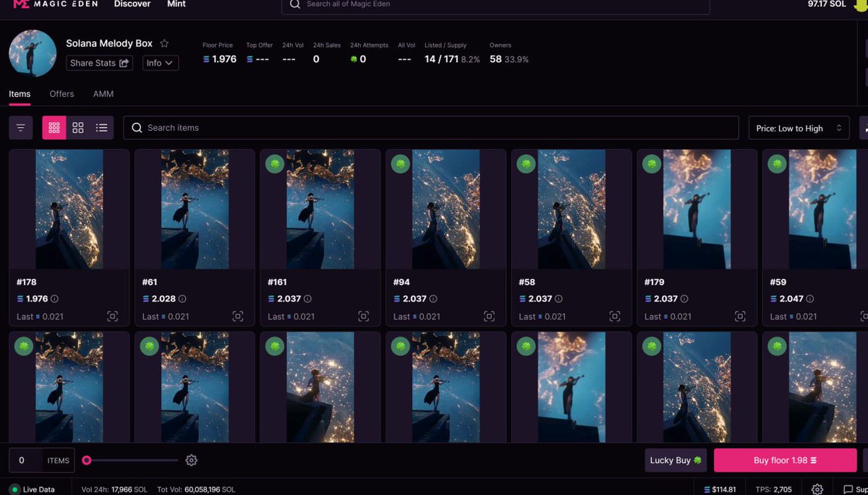This screenshot has height=495, width=868.
Task: Show price info icon for #178
Action: pos(54,298)
